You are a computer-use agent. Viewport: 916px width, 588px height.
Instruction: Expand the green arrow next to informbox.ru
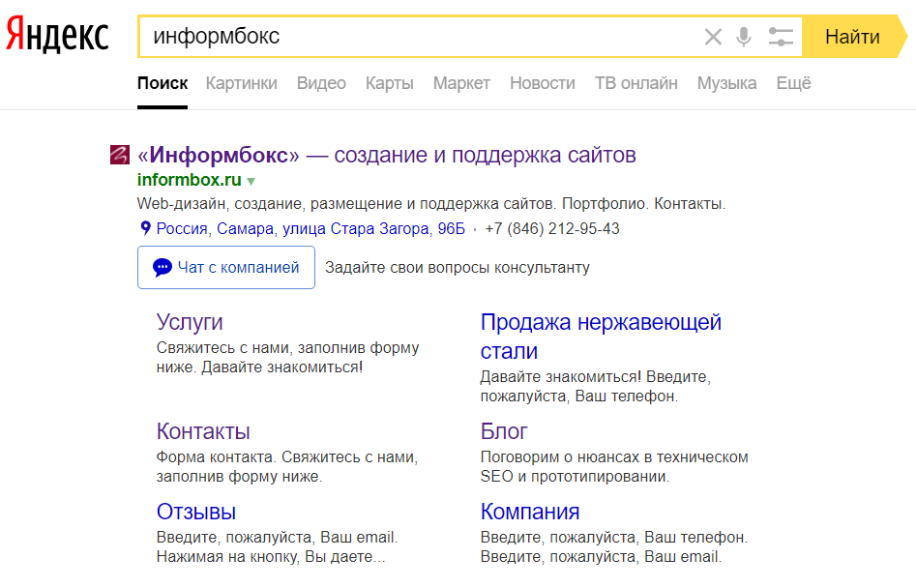point(251,182)
